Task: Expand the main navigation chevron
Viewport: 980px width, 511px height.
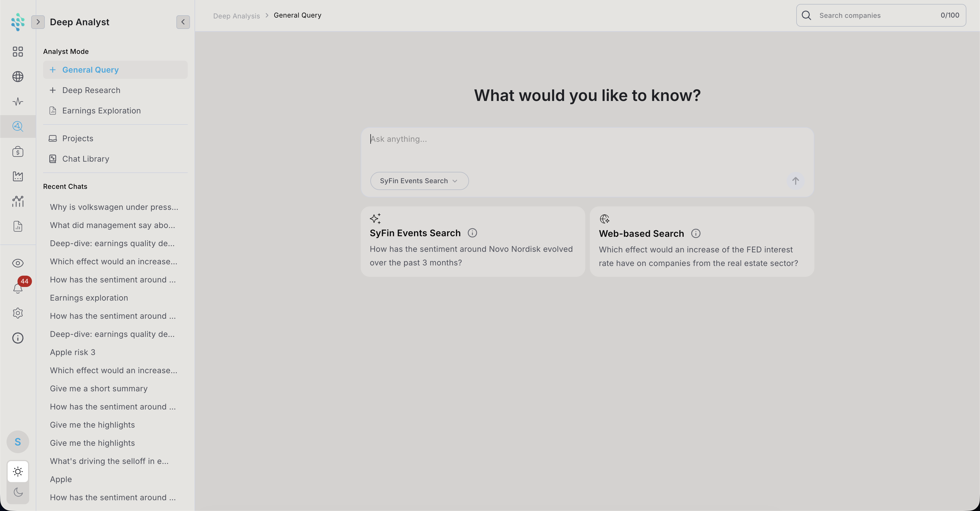Action: [x=38, y=22]
